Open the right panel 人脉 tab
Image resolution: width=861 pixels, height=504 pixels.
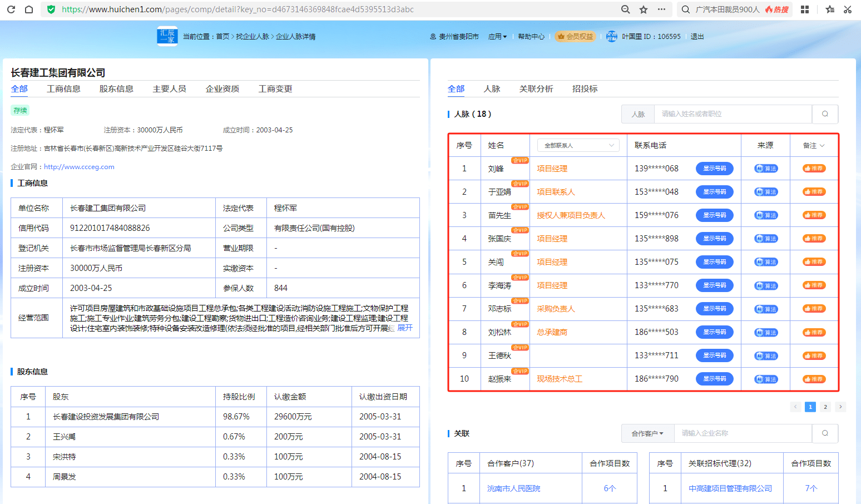492,89
